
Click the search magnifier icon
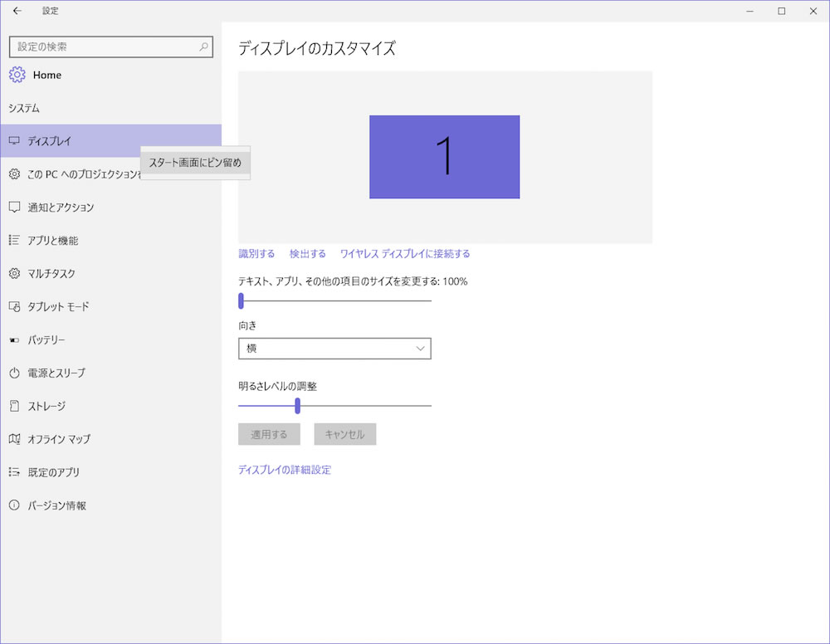(x=204, y=46)
